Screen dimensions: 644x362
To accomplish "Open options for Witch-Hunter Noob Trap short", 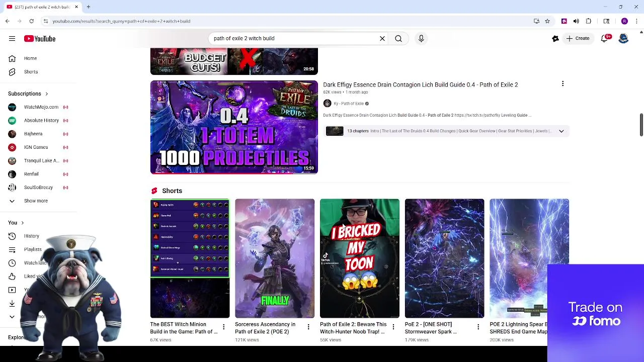I will [x=393, y=327].
